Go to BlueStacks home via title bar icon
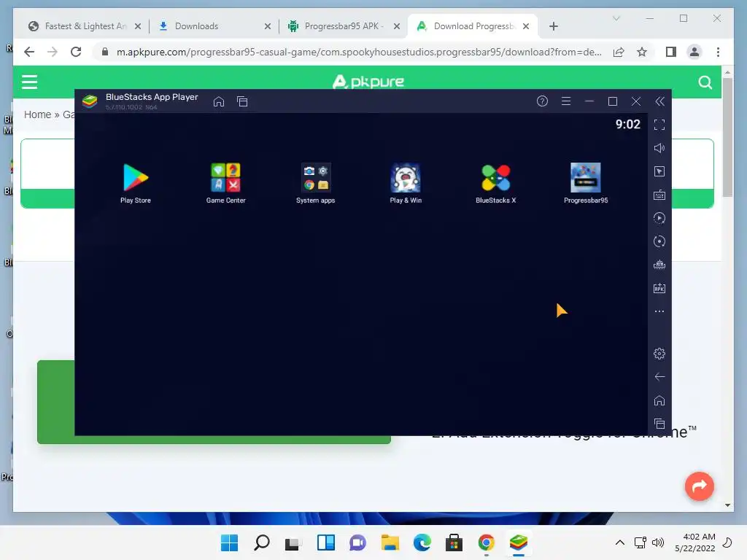Screen dimensions: 747x560 tap(219, 101)
